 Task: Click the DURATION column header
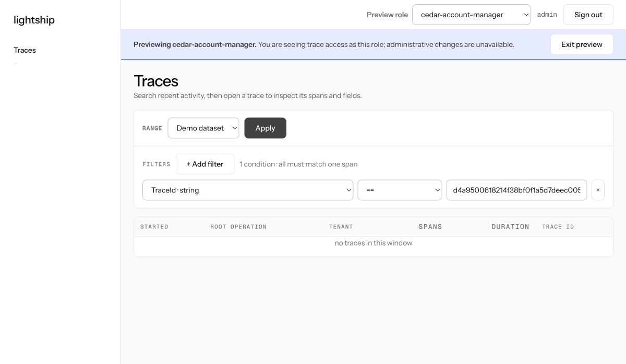coord(510,227)
